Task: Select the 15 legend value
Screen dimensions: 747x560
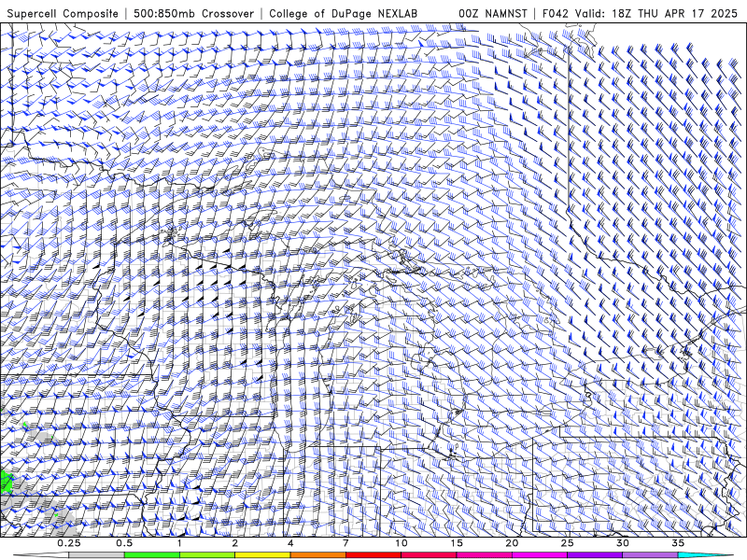Action: coord(457,543)
